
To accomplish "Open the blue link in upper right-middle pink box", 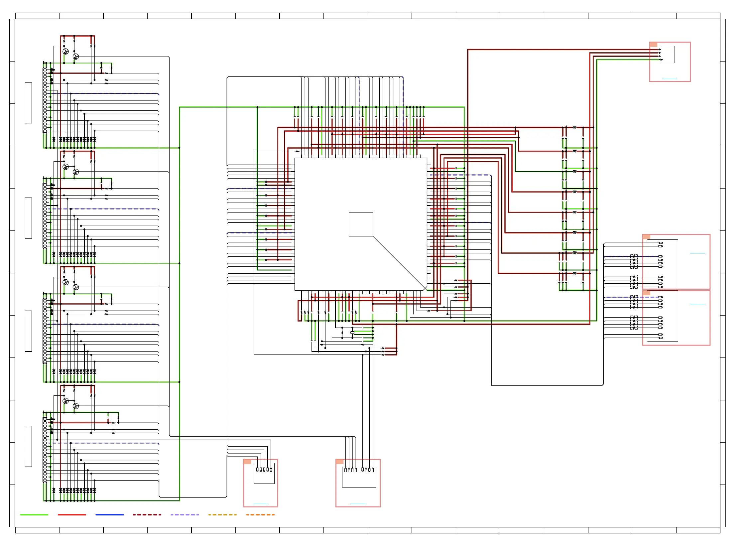I will pos(697,253).
